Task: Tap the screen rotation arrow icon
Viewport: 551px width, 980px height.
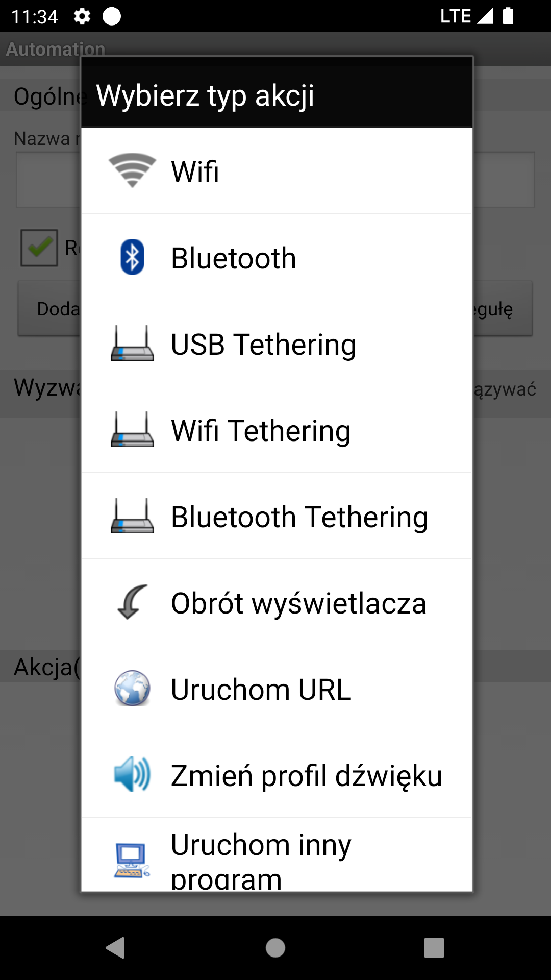Action: [x=132, y=602]
